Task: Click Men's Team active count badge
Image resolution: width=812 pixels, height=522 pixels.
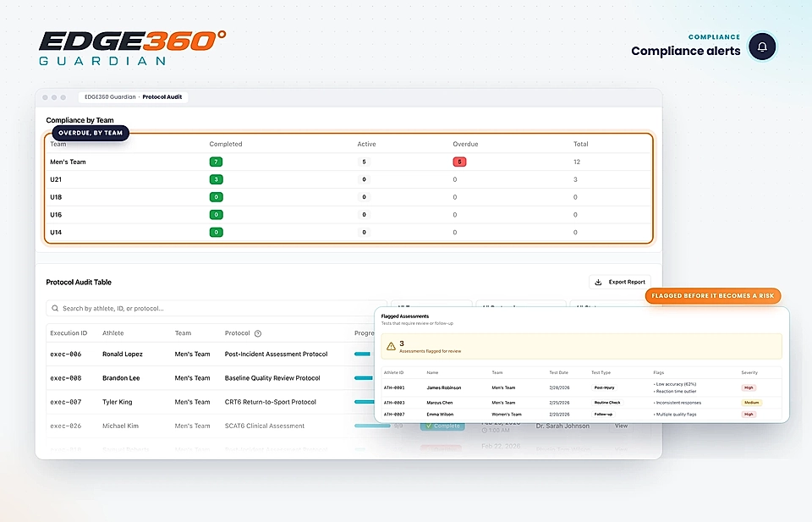Action: (x=364, y=162)
